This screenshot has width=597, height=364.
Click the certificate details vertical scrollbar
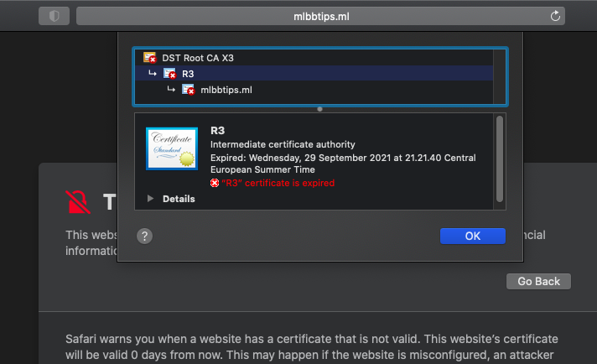coord(500,159)
